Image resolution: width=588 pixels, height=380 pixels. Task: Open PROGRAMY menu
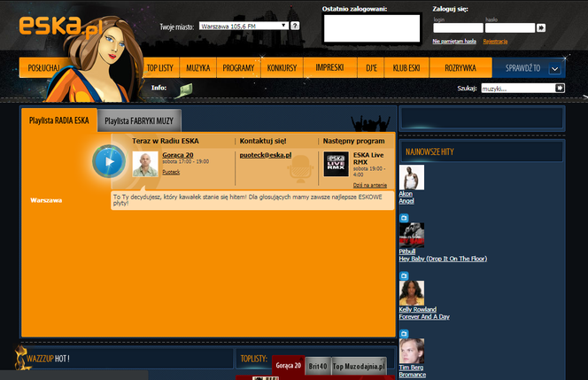pos(238,68)
